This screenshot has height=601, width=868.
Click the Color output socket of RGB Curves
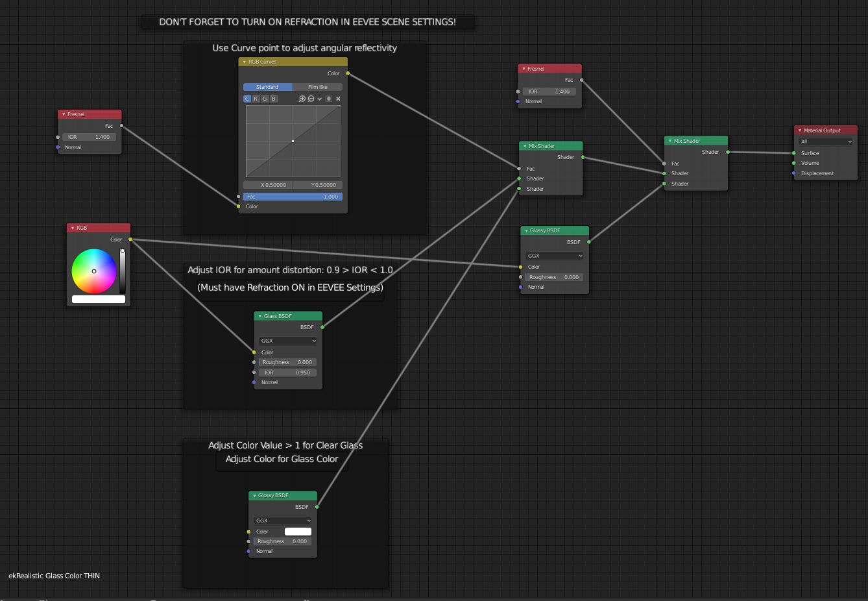click(348, 73)
